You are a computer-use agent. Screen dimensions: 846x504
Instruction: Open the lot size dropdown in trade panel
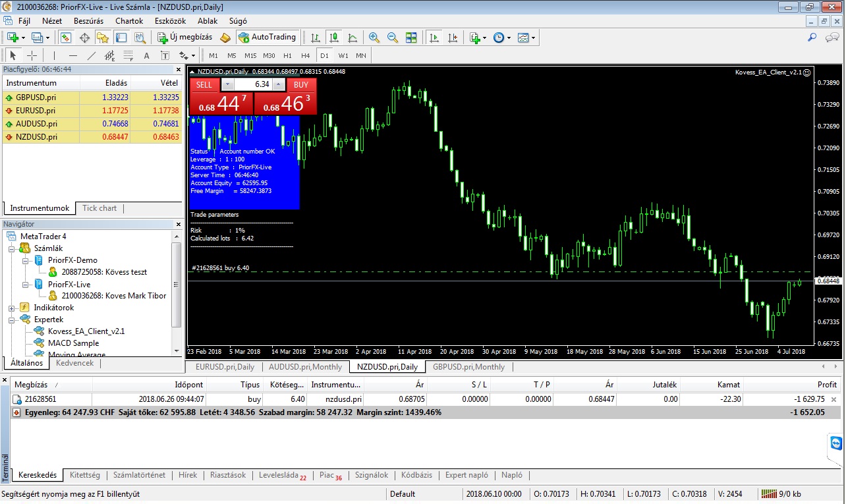coord(227,84)
